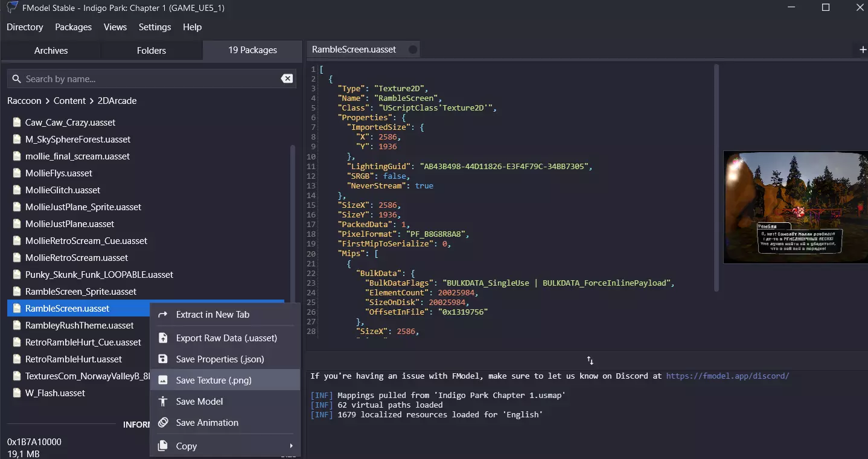Screen dimensions: 868x459
Task: Click the Save Properties floppy disk icon
Action: [162, 359]
